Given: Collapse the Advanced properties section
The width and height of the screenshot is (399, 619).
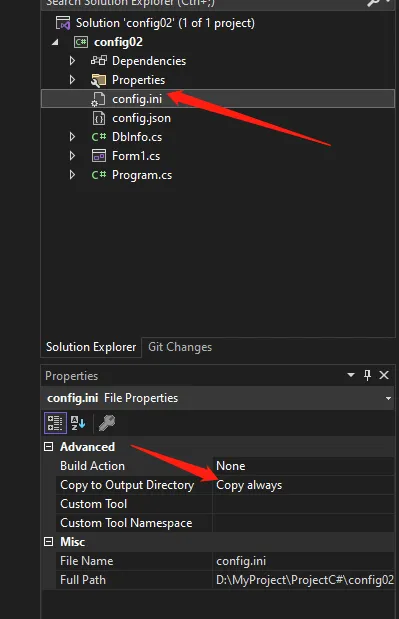Looking at the screenshot, I should click(x=49, y=447).
